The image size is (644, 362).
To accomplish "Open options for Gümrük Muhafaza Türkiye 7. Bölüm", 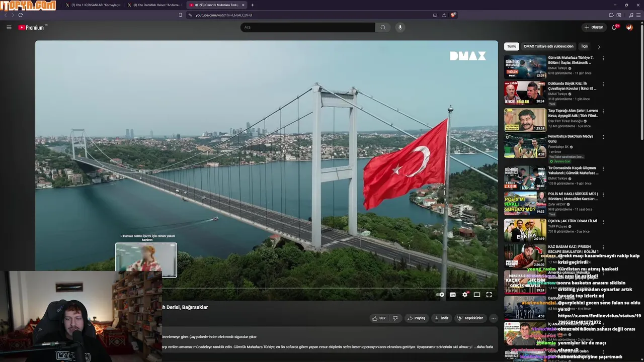I will (603, 58).
